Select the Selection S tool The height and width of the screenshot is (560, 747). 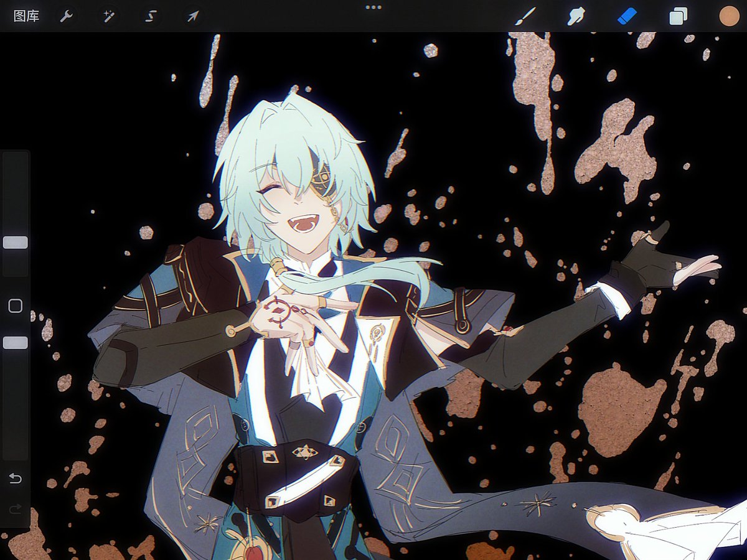pyautogui.click(x=151, y=16)
